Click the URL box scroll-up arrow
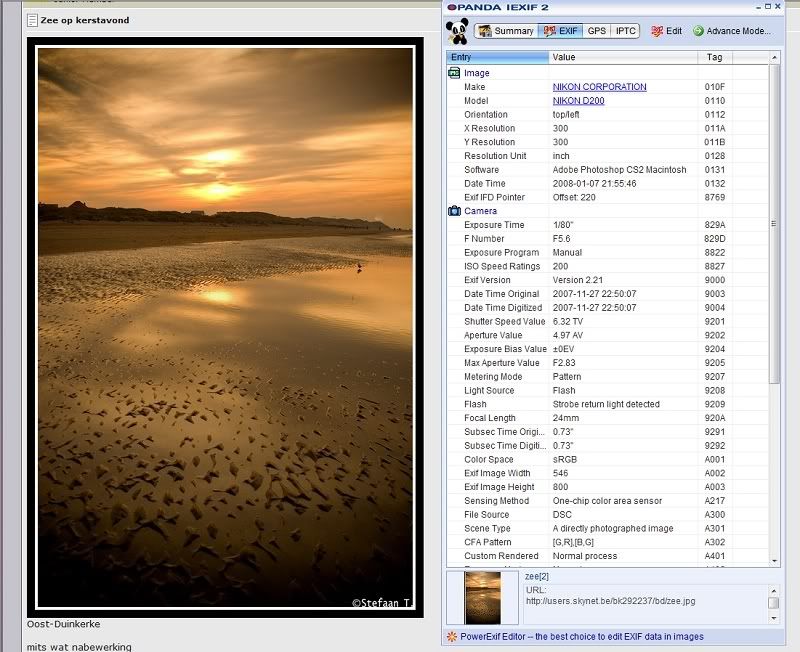The width and height of the screenshot is (800, 652). 773,591
